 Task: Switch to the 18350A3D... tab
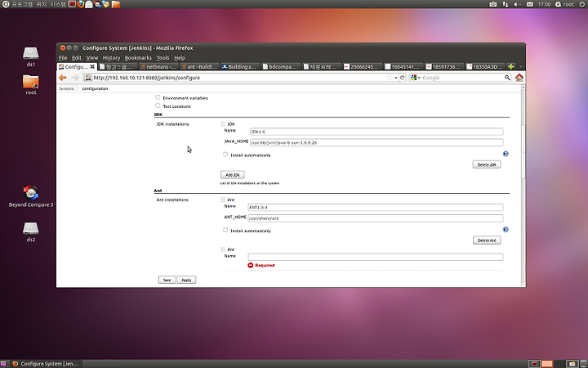click(x=485, y=66)
